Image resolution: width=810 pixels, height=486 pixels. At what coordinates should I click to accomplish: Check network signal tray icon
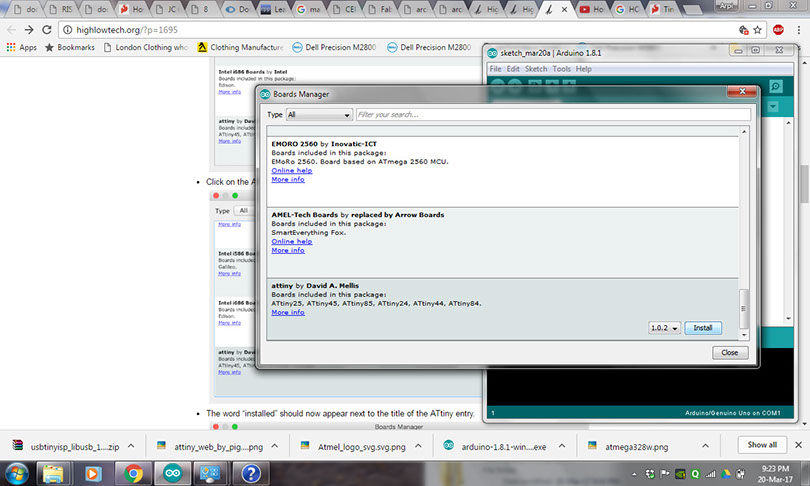(x=711, y=474)
